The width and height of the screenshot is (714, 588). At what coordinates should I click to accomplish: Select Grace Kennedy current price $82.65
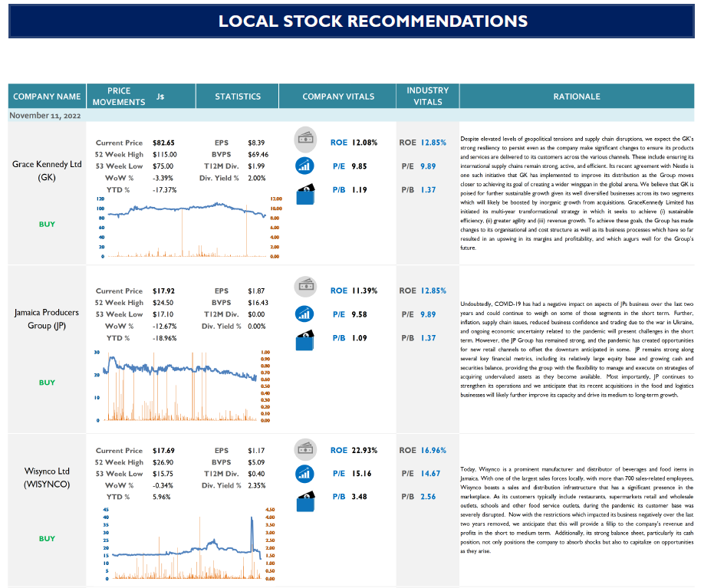164,143
